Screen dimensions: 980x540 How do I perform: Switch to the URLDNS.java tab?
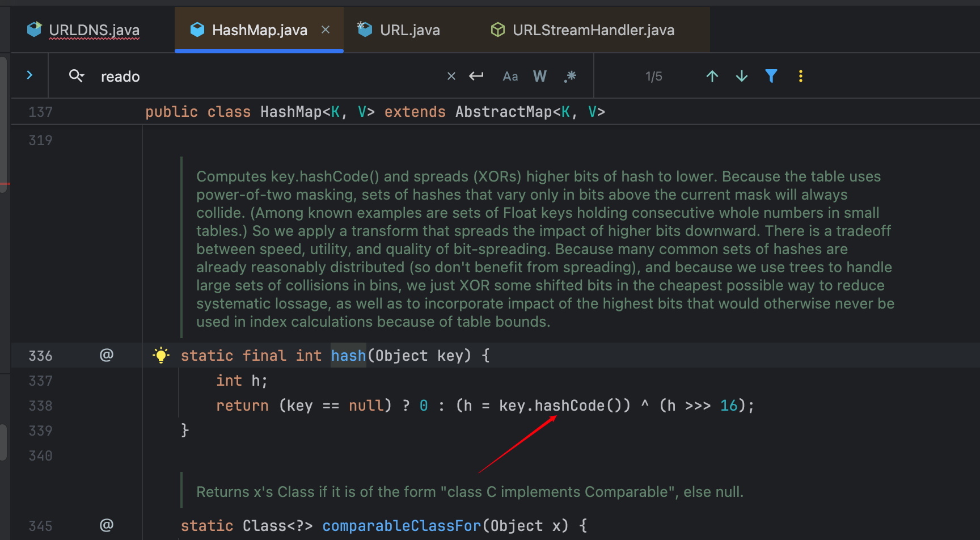click(83, 30)
